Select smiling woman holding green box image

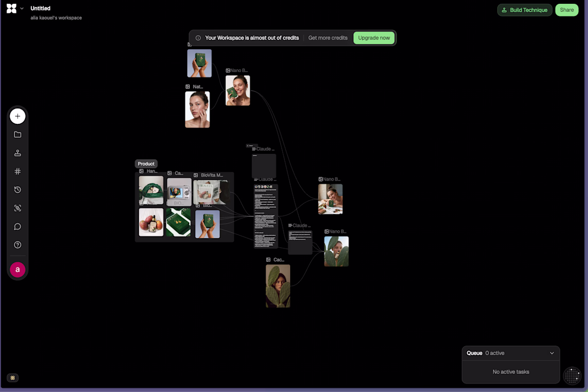[238, 90]
